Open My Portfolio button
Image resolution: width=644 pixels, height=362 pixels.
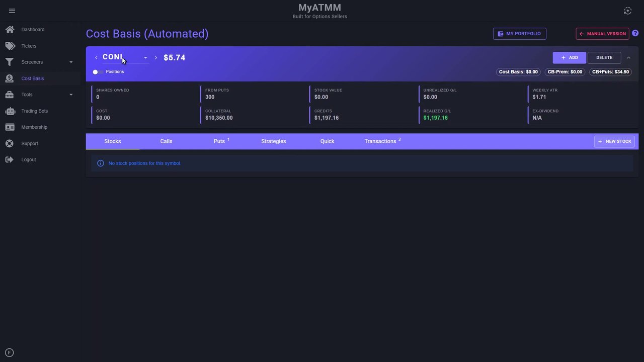click(519, 34)
